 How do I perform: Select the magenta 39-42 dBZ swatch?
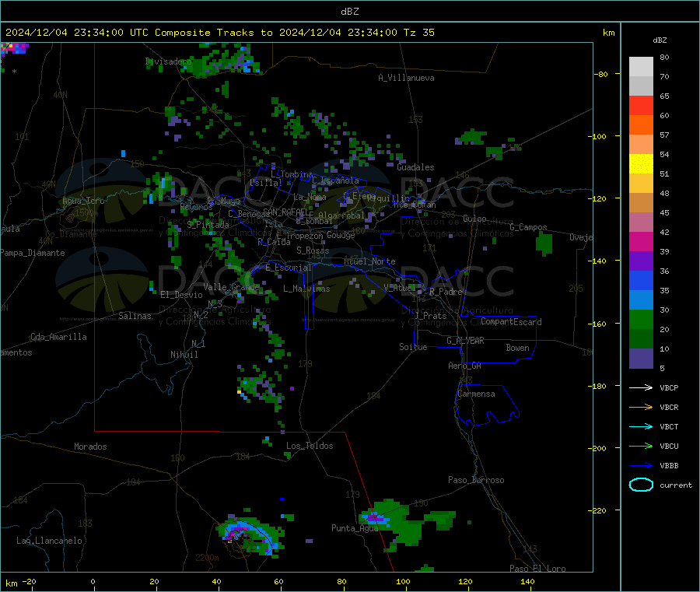641,241
